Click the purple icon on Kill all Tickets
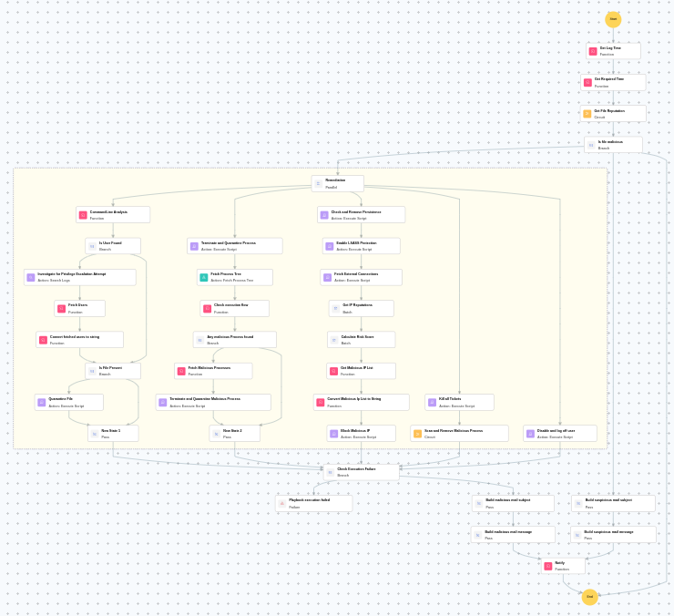The width and height of the screenshot is (674, 616). [x=432, y=402]
